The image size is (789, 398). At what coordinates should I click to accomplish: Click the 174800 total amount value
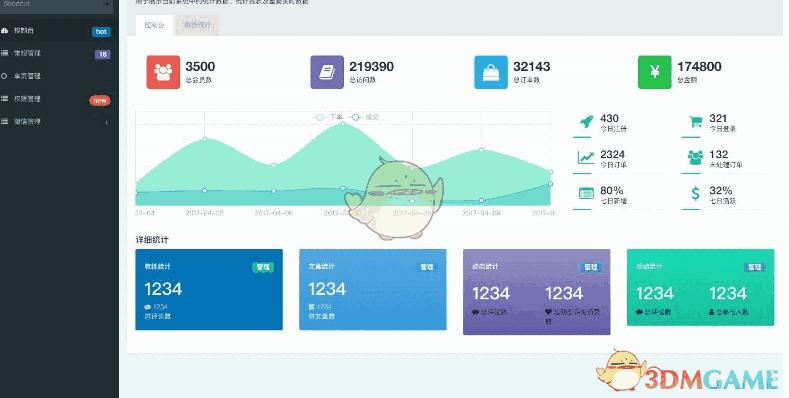tap(699, 66)
